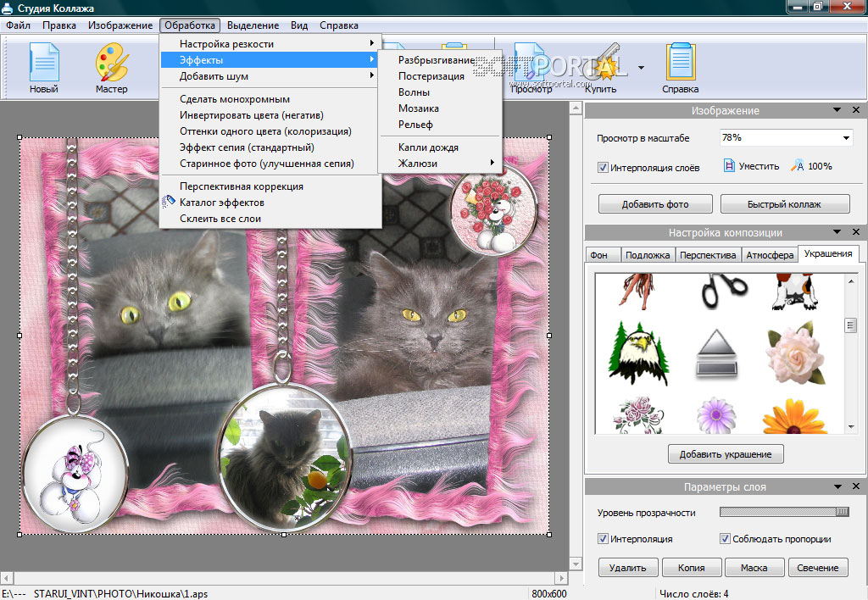868x600 pixels.
Task: Click the Маска button
Action: (754, 567)
